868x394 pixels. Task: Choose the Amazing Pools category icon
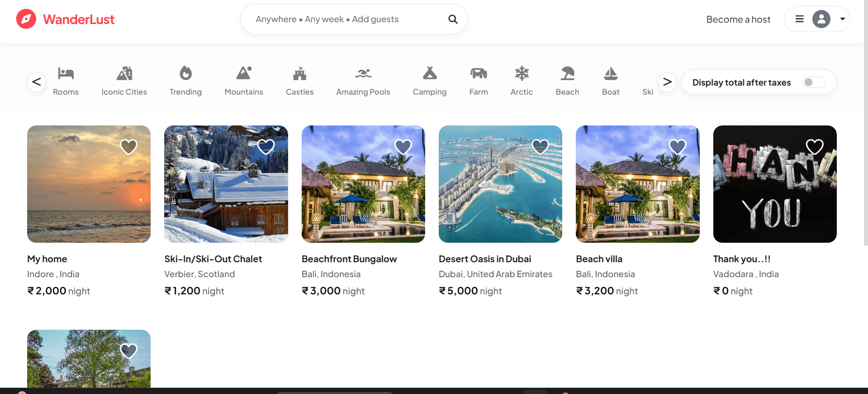[x=363, y=73]
